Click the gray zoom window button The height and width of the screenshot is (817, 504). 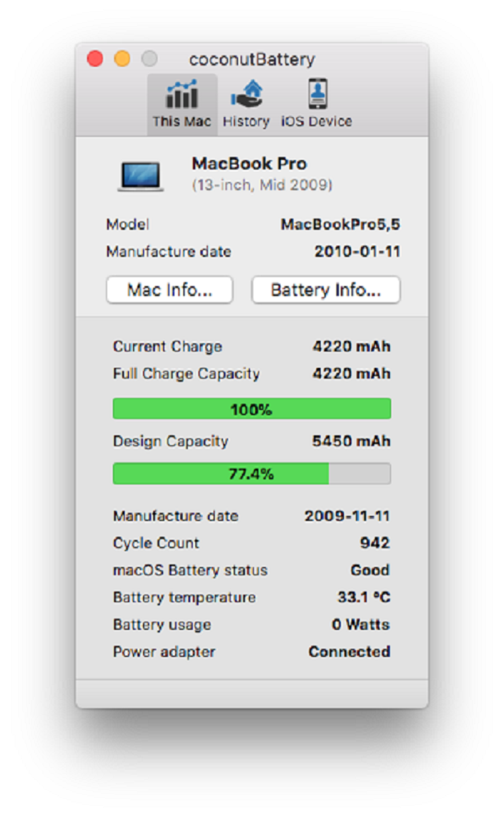point(149,59)
